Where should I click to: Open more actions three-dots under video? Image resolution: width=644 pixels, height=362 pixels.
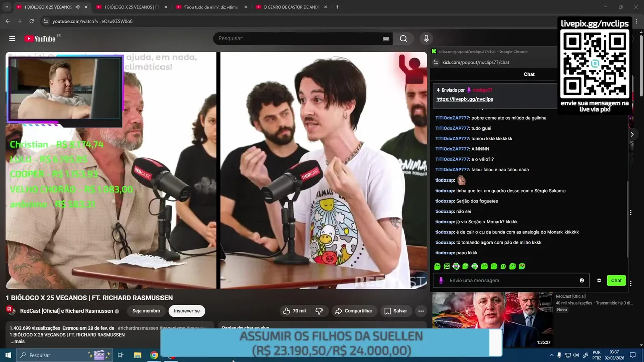[x=421, y=311]
